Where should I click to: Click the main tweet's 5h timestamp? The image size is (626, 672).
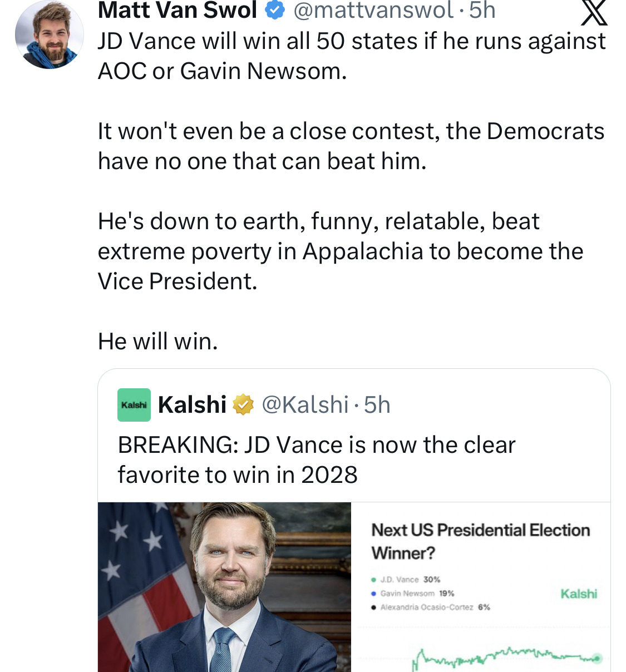(482, 10)
